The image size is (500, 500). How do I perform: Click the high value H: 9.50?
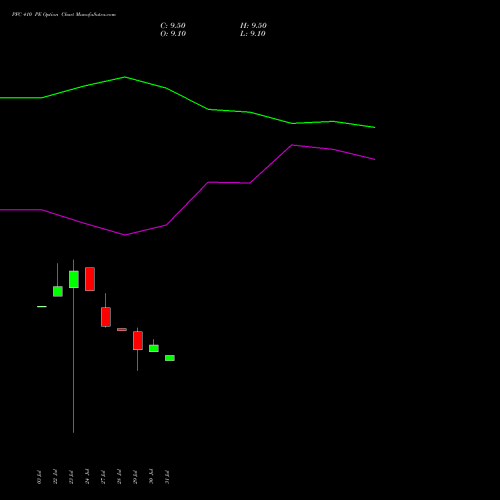[253, 26]
